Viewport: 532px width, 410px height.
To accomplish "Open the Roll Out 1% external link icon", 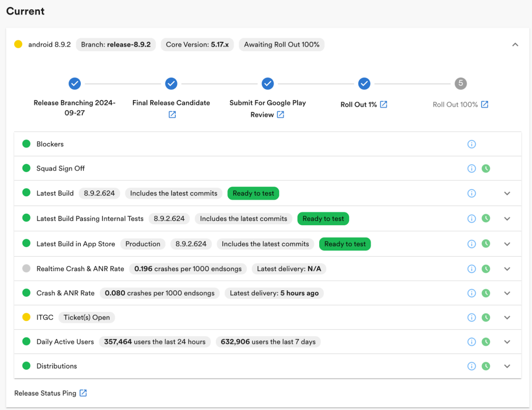I will pos(383,104).
